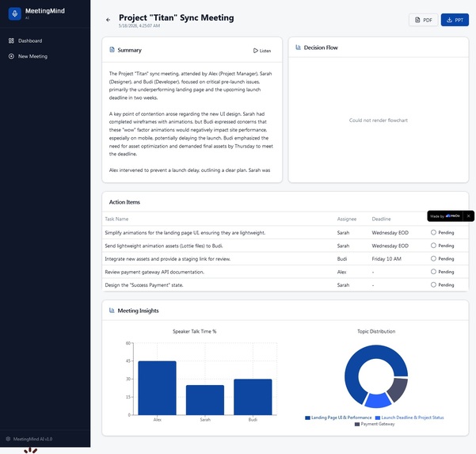Click the 'Could not render flowchart' message
Screen dimensions: 476x454
[379, 120]
